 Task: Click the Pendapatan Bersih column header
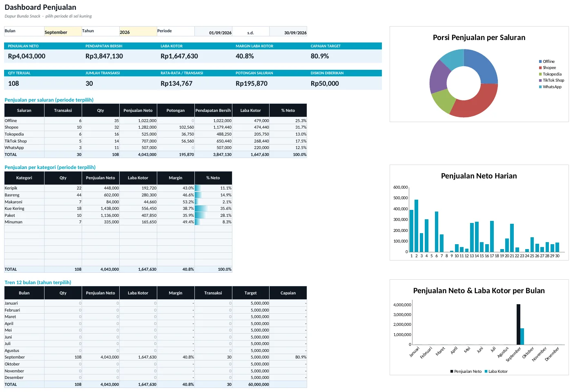(213, 111)
